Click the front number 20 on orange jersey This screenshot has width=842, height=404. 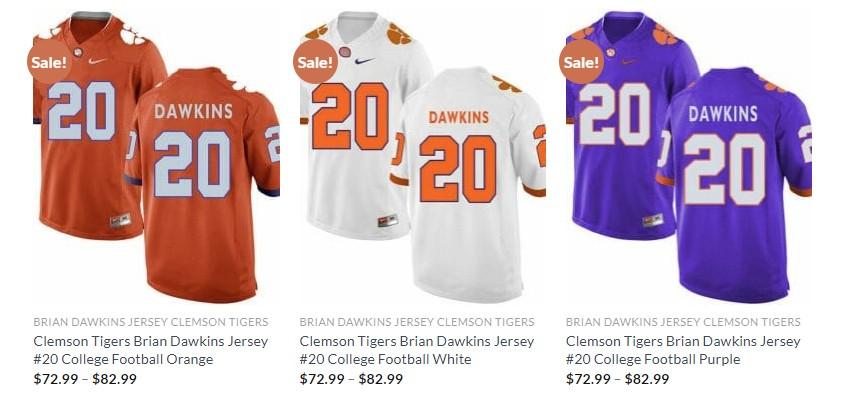[82, 111]
